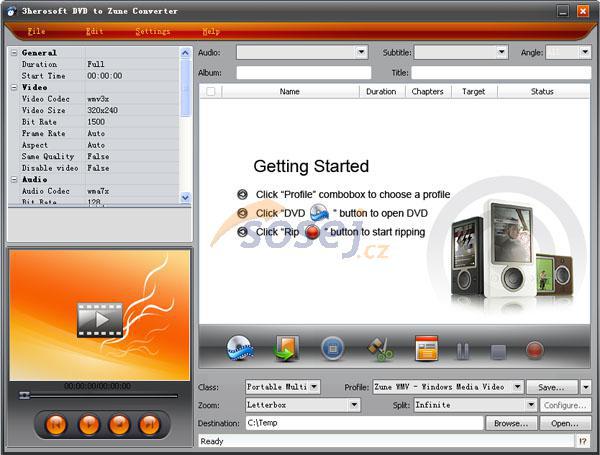Click the Target column header

click(x=474, y=91)
